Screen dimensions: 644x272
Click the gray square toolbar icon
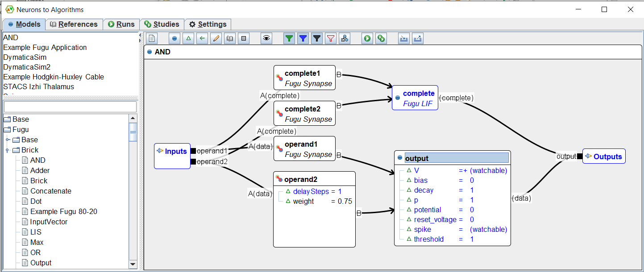pyautogui.click(x=244, y=38)
